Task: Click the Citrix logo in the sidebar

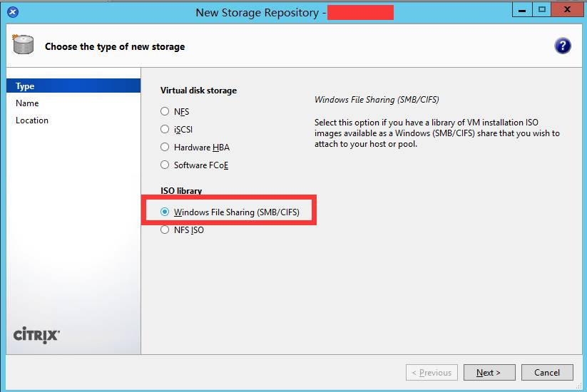Action: pos(36,336)
